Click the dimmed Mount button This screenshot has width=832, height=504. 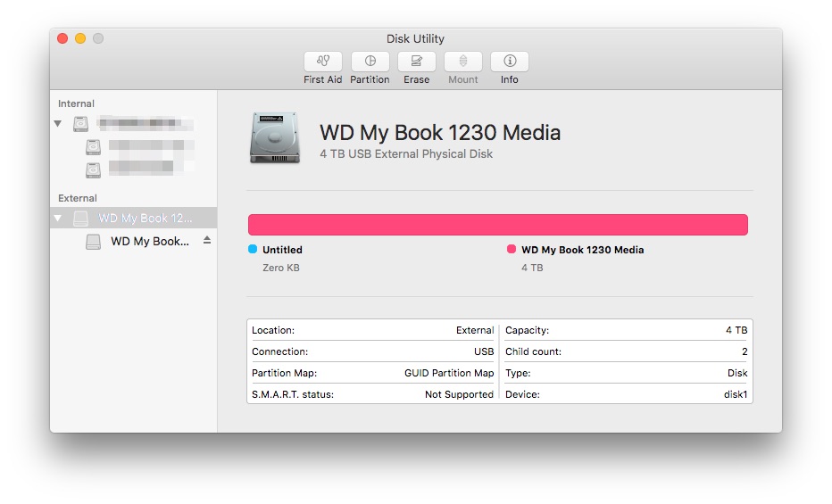click(x=463, y=62)
